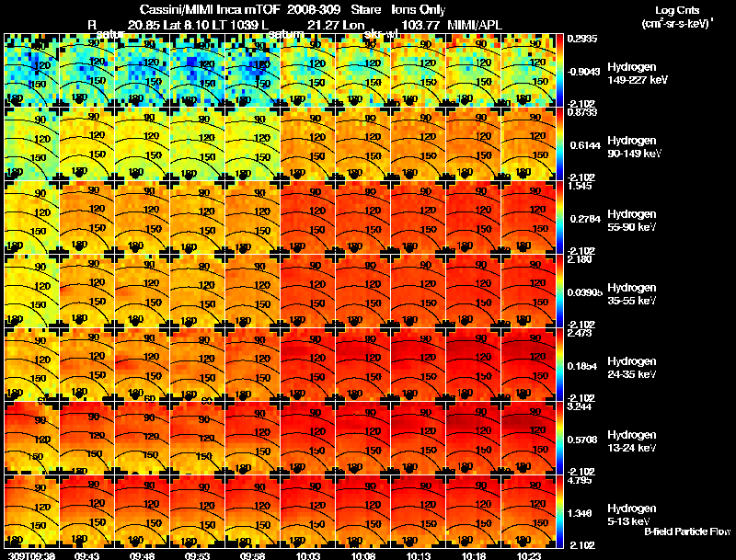Click the color bar beside Hydrogen 149-227 keV

pyautogui.click(x=560, y=70)
